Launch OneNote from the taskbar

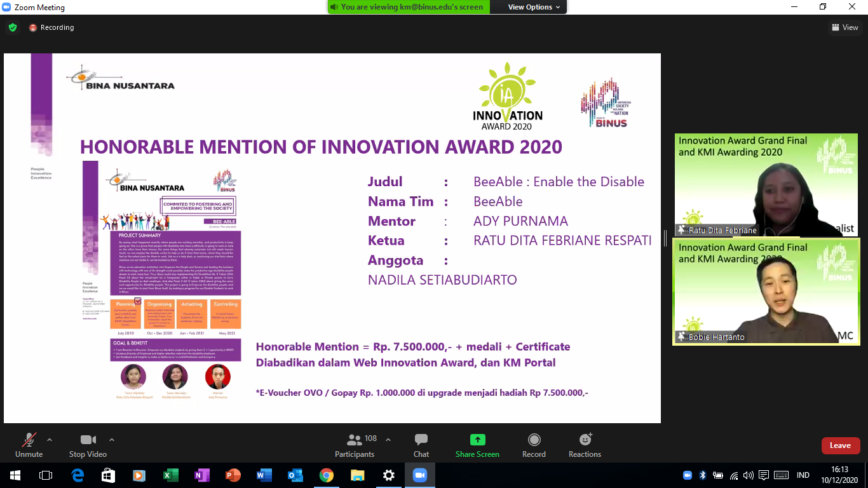click(x=202, y=475)
